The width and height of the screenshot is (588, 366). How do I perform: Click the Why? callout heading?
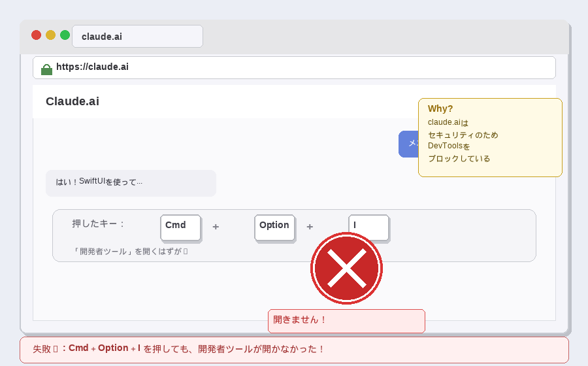(440, 108)
